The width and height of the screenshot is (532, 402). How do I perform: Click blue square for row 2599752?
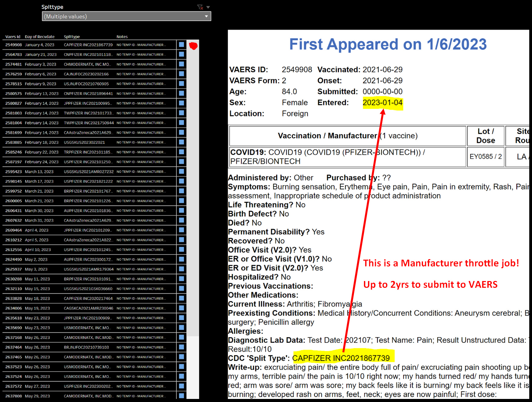(x=182, y=191)
